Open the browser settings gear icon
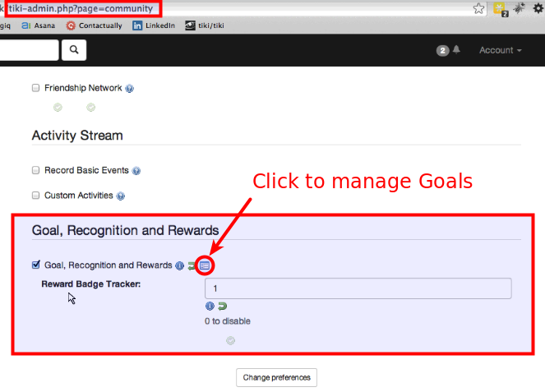Image resolution: width=545 pixels, height=392 pixels. click(x=538, y=8)
